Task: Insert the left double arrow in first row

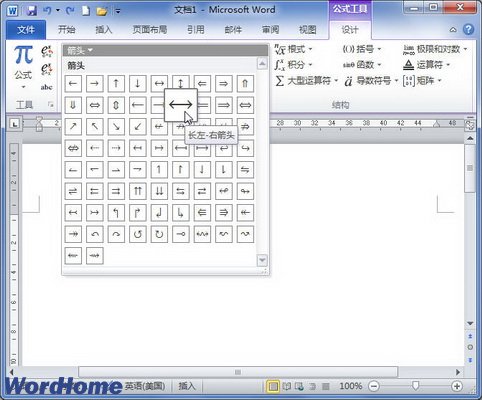Action: pyautogui.click(x=202, y=83)
